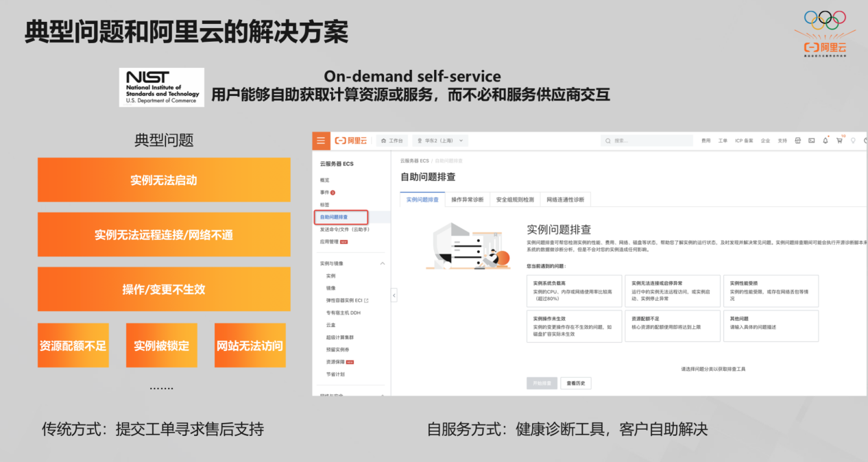Open 云盒 sidebar item
This screenshot has width=868, height=462.
331,325
